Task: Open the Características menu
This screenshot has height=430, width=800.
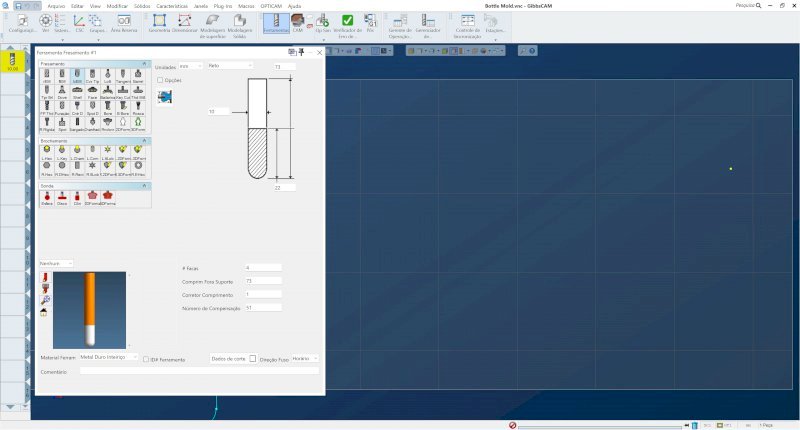Action: pyautogui.click(x=172, y=5)
